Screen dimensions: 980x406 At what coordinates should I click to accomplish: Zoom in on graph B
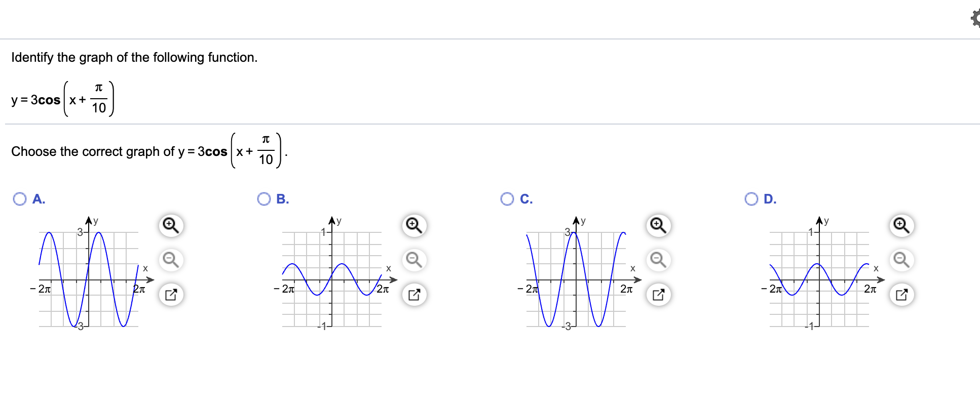pos(414,225)
